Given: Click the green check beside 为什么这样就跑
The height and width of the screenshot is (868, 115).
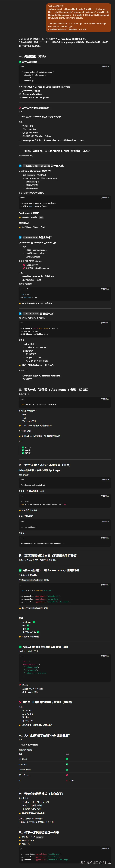Looking at the screenshot, I should point(20,62).
